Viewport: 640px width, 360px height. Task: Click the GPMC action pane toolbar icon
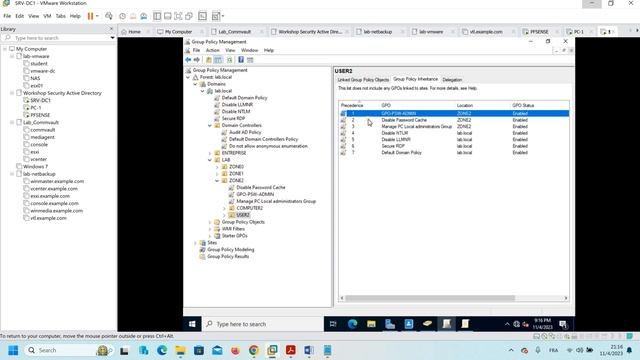250,60
